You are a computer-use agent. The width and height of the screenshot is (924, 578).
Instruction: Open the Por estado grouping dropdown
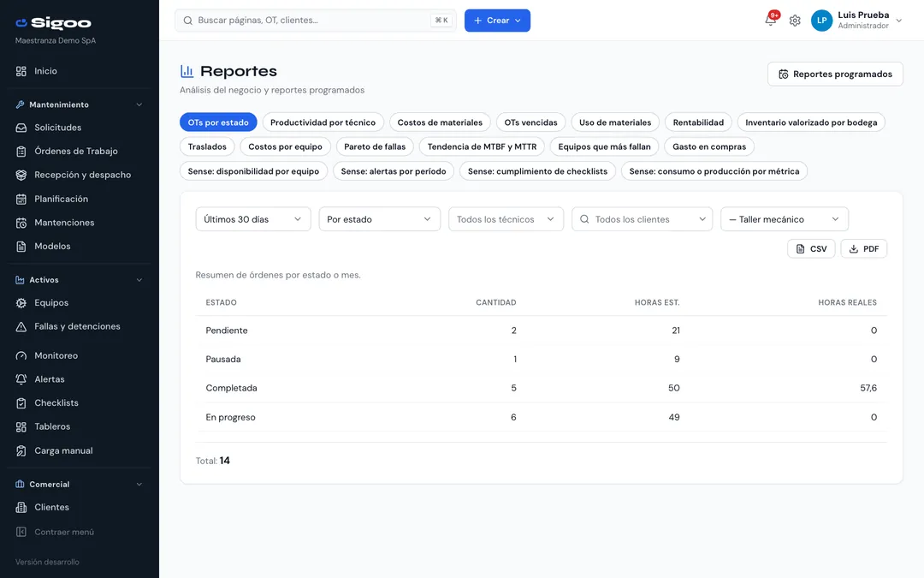pos(380,219)
